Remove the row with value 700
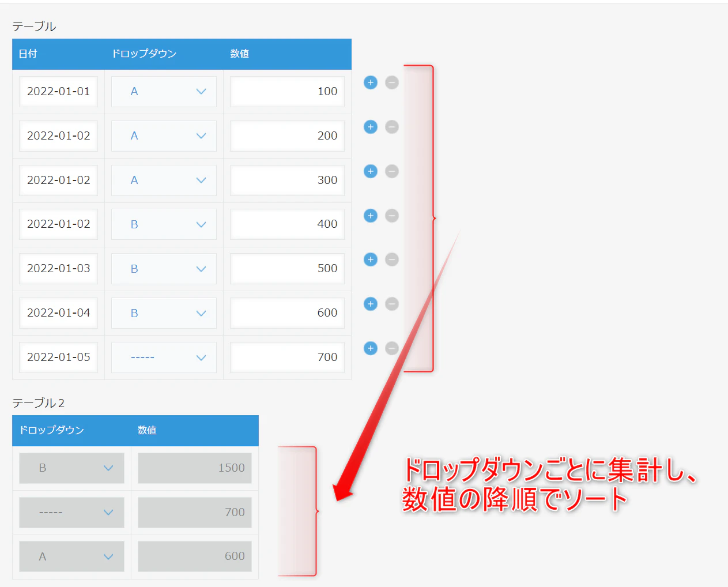Screen dimensions: 728x587 pos(392,348)
